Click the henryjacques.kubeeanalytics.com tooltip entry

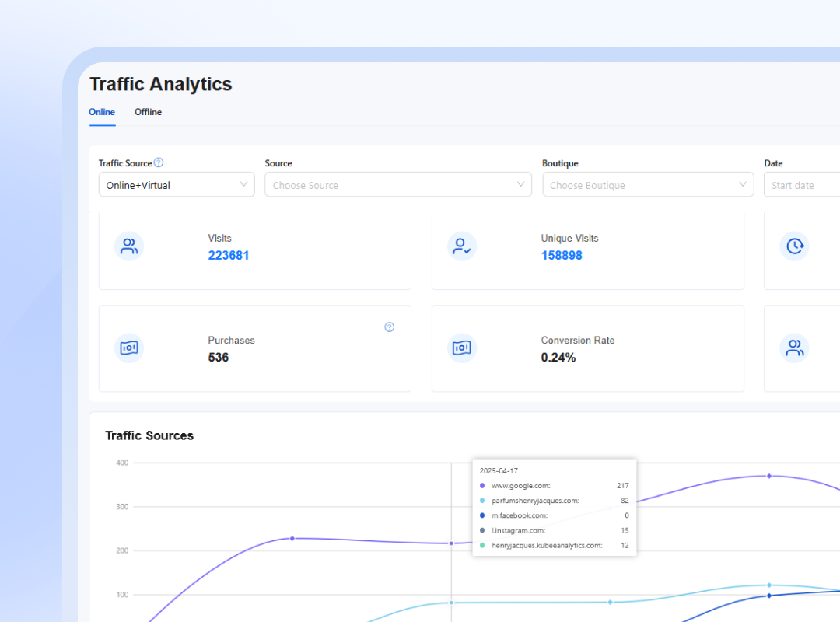coord(554,546)
